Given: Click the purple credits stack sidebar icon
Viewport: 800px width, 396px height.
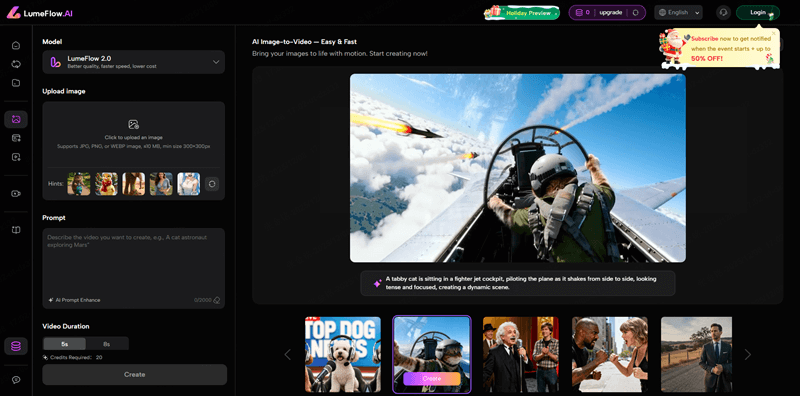Looking at the screenshot, I should coord(16,346).
